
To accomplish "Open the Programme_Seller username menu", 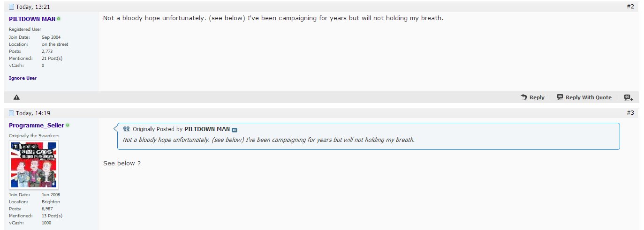I will pos(37,126).
